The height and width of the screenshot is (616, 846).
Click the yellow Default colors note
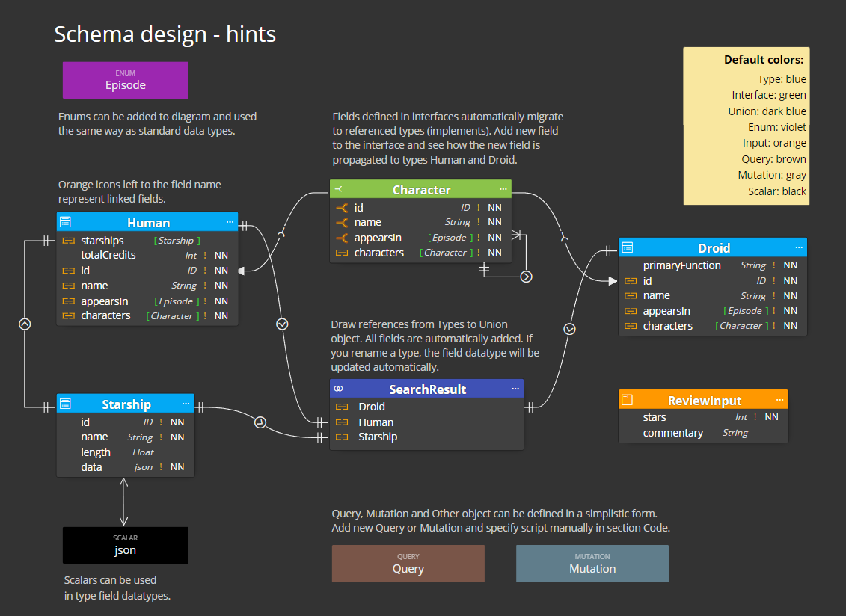[x=747, y=126]
